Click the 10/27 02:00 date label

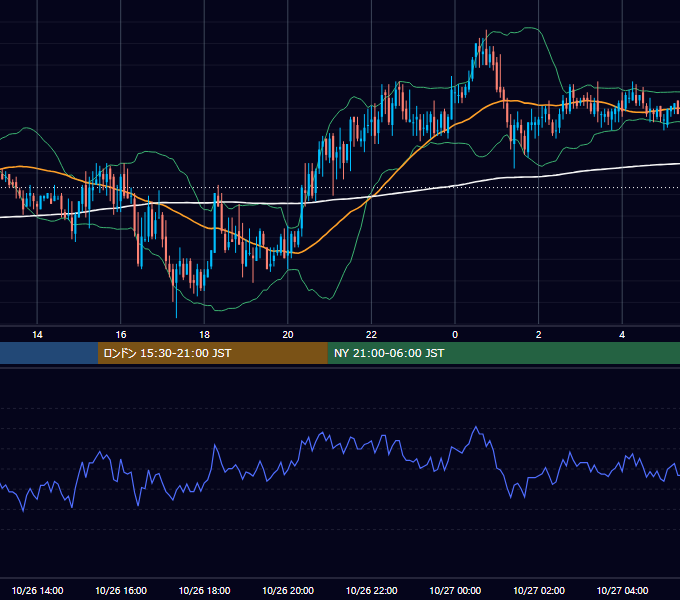coord(539,590)
